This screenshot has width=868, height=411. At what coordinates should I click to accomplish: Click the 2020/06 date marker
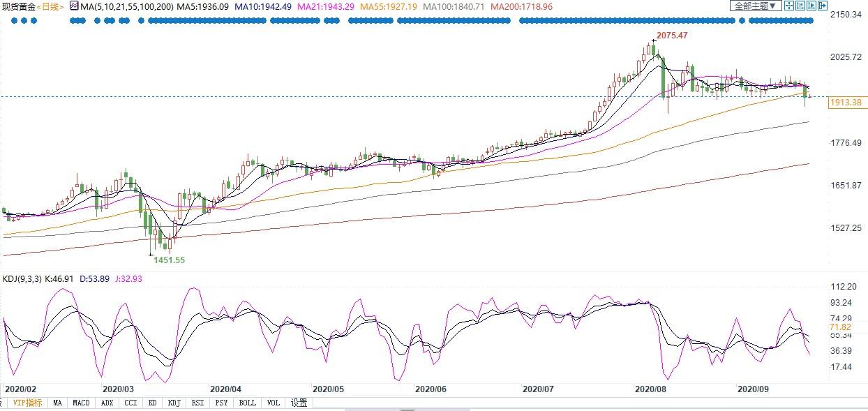431,388
